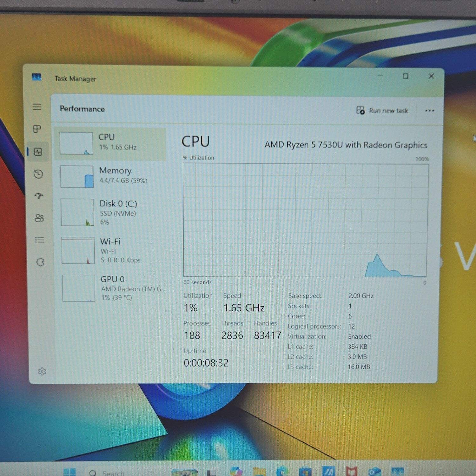Click the GPU 0 mini graph thumbnail

coord(79,288)
